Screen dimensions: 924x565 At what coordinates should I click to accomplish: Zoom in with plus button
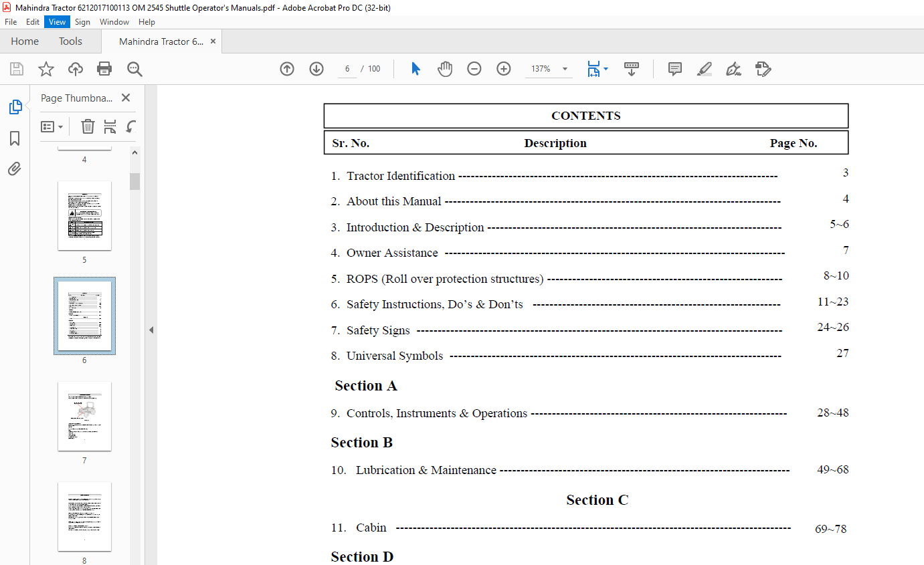[504, 69]
